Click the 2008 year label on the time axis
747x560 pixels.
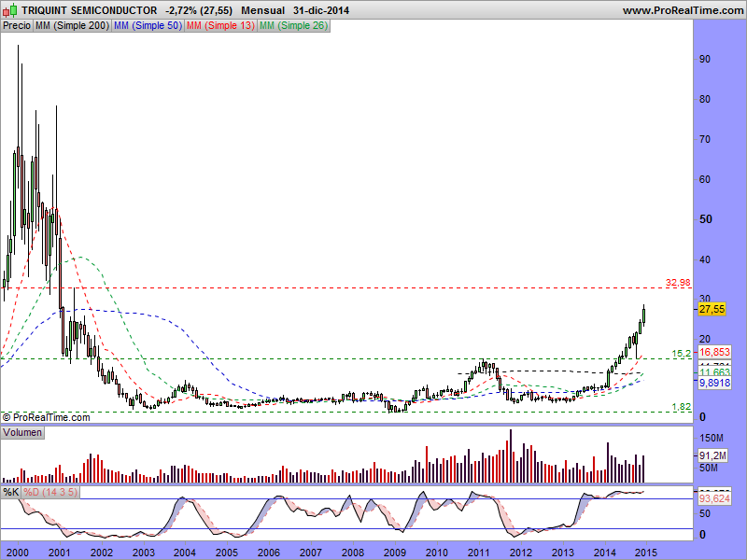pyautogui.click(x=353, y=553)
